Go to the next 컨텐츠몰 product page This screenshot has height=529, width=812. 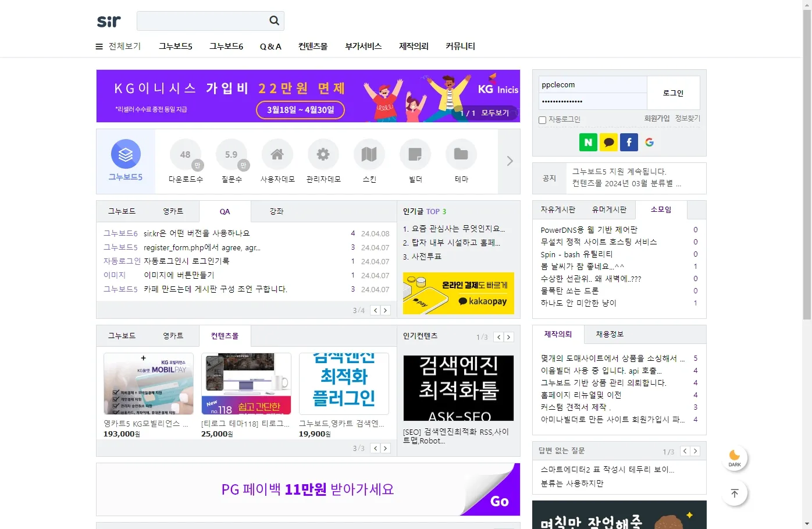[385, 448]
